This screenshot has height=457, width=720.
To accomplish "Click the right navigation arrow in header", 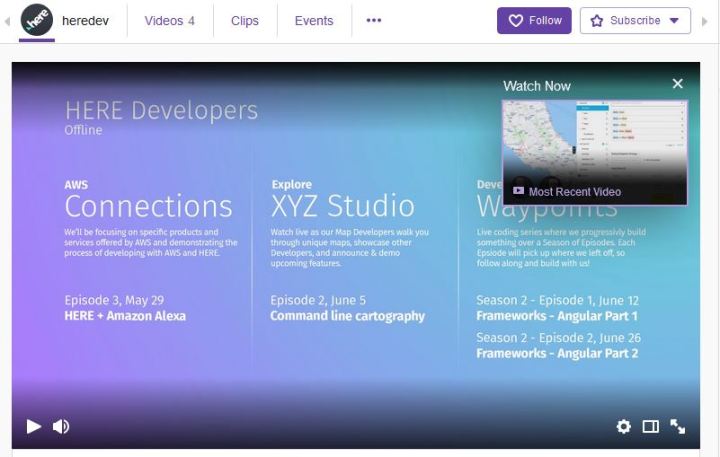I will (705, 21).
